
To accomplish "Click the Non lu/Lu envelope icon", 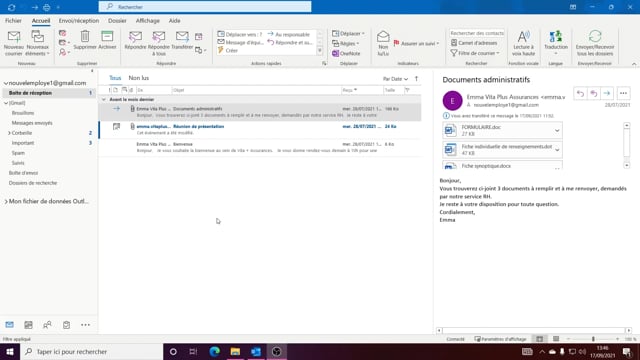I will pyautogui.click(x=383, y=36).
